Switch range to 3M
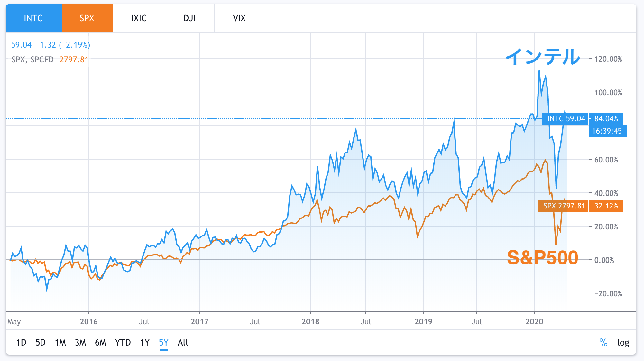 pos(80,343)
